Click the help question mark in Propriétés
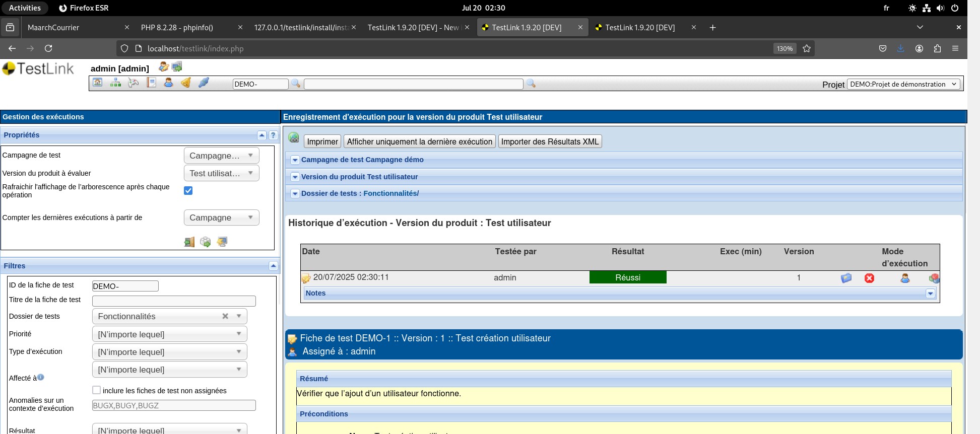The height and width of the screenshot is (434, 980). click(x=273, y=135)
